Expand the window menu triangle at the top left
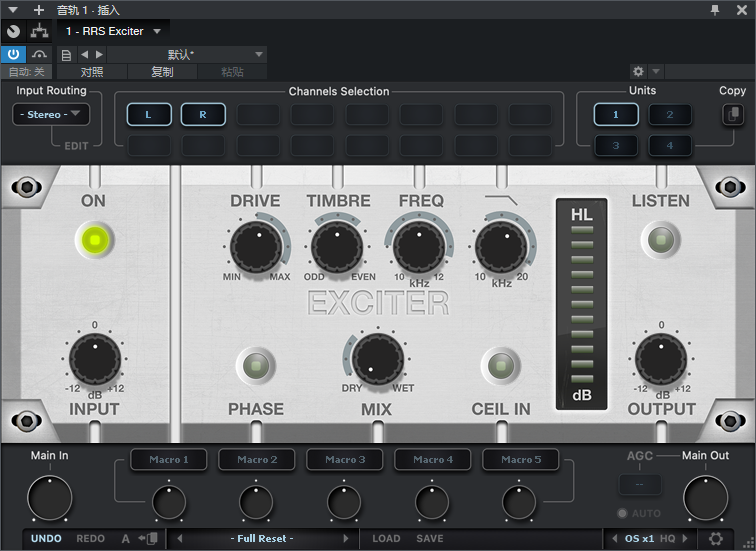Viewport: 756px width, 551px height. click(13, 10)
